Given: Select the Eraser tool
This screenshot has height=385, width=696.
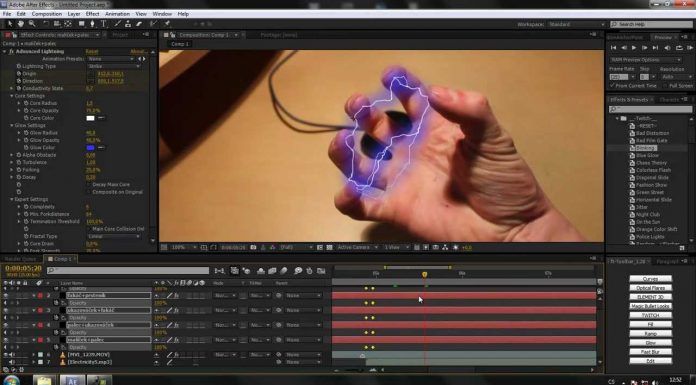Looking at the screenshot, I should (139, 24).
